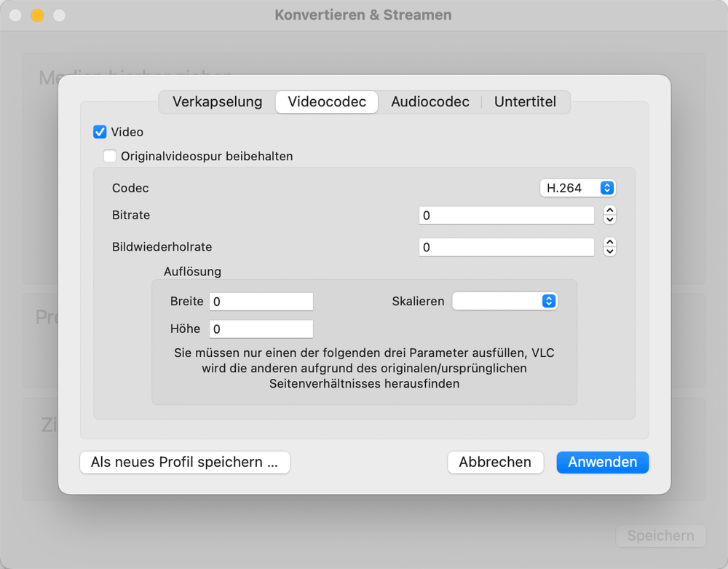Open the Audiocodec tab

(x=430, y=102)
